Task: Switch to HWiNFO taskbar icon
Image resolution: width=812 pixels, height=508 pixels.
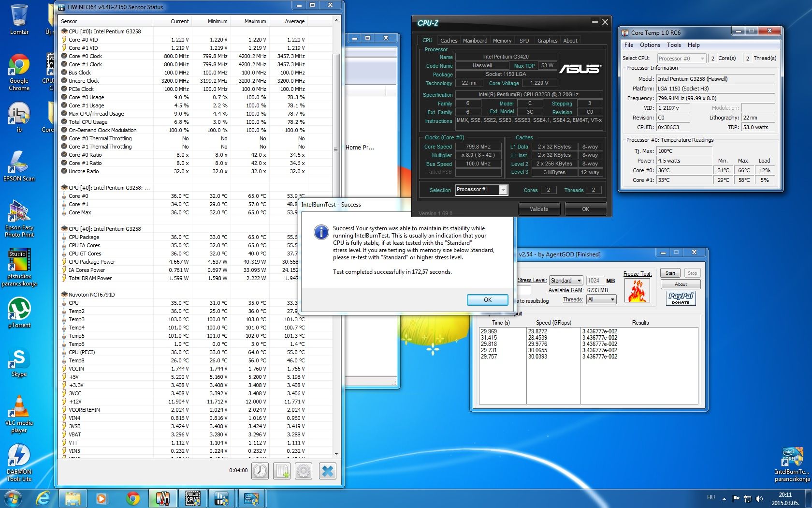Action: point(221,498)
